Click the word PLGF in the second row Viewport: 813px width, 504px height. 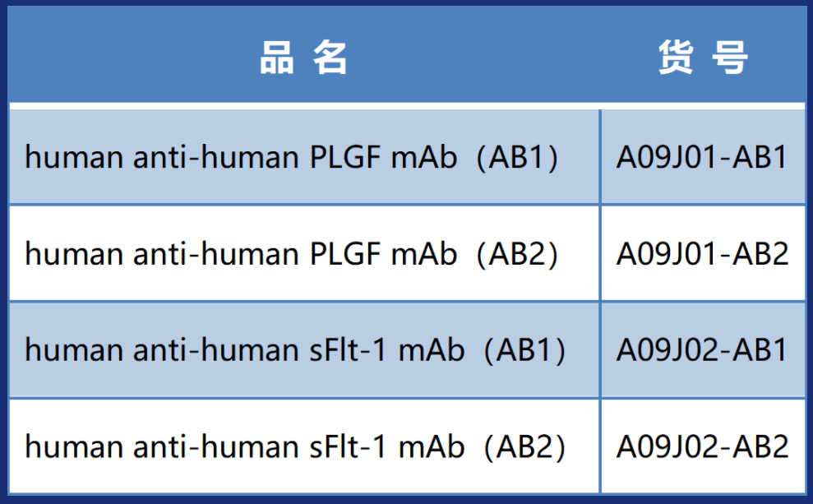[345, 253]
